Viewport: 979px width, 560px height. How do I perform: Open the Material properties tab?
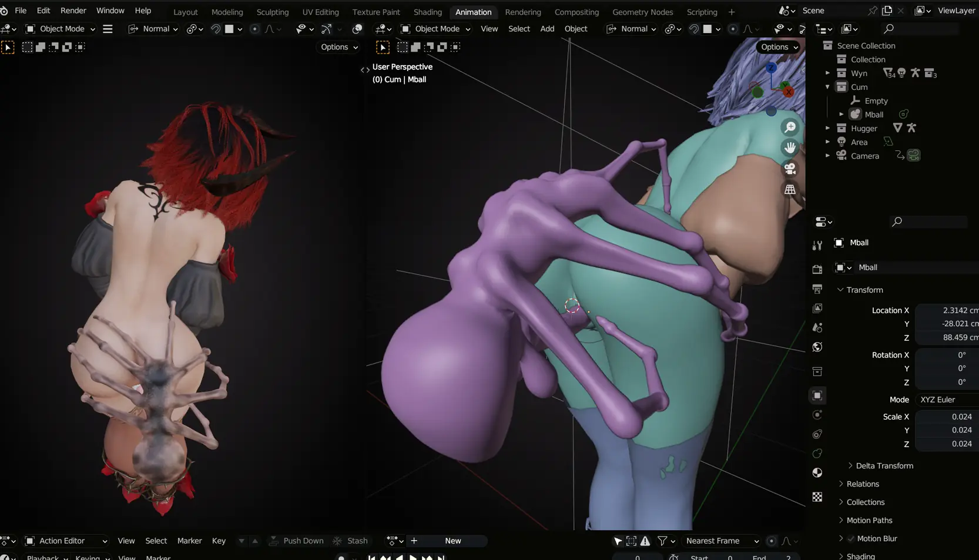coord(817,473)
